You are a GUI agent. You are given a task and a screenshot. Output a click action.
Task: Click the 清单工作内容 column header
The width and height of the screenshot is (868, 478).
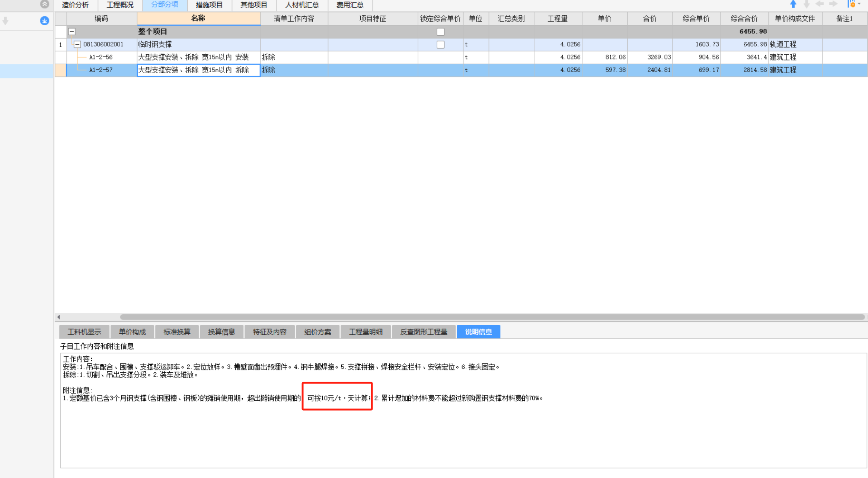tap(294, 19)
